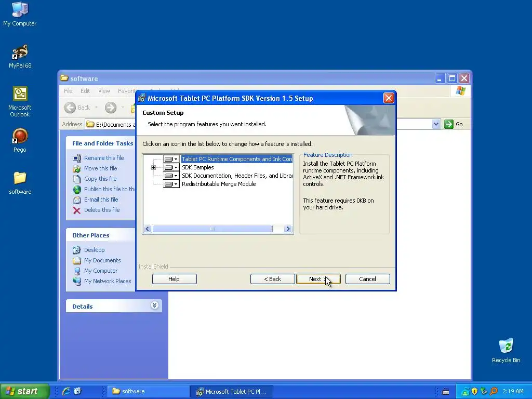The height and width of the screenshot is (399, 532).
Task: Click the Publish globe icon
Action: 77,189
